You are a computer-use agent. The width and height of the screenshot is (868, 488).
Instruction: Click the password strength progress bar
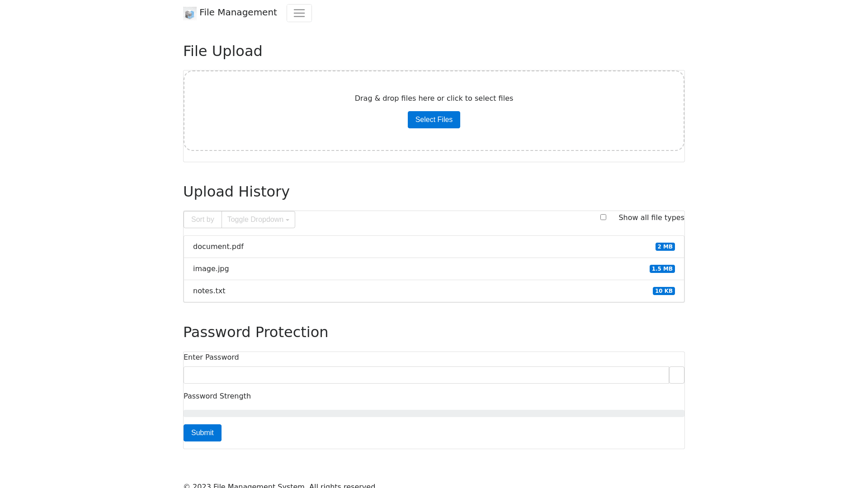[434, 413]
